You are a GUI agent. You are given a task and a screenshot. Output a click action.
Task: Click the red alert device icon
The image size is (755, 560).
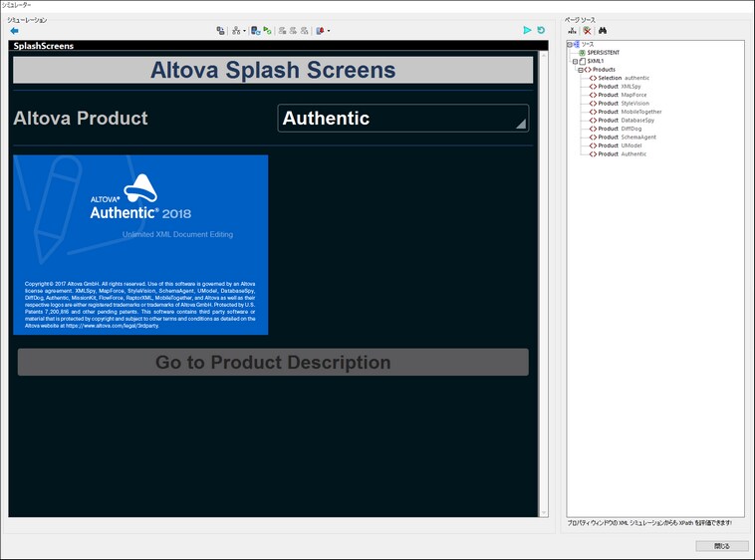320,31
